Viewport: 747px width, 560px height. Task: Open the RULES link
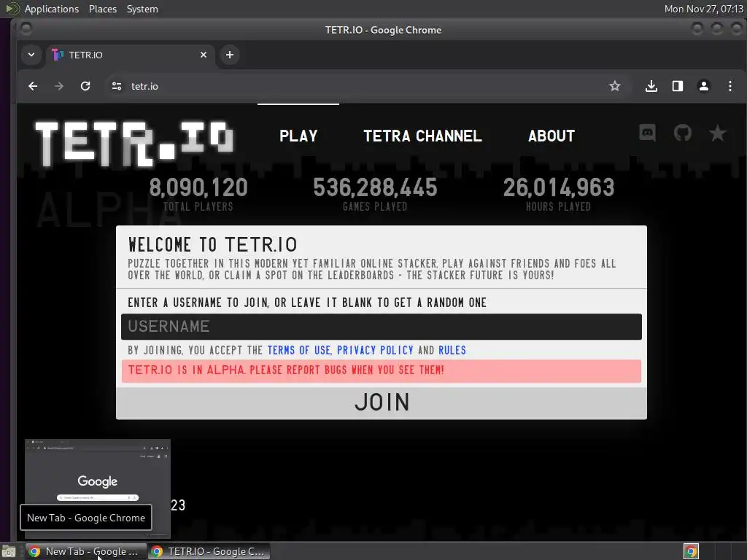tap(452, 351)
